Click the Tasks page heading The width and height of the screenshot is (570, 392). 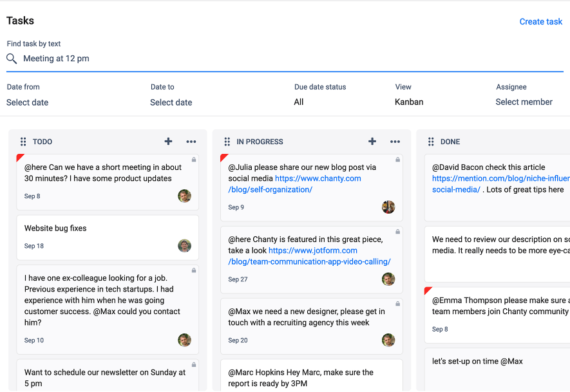pyautogui.click(x=21, y=21)
